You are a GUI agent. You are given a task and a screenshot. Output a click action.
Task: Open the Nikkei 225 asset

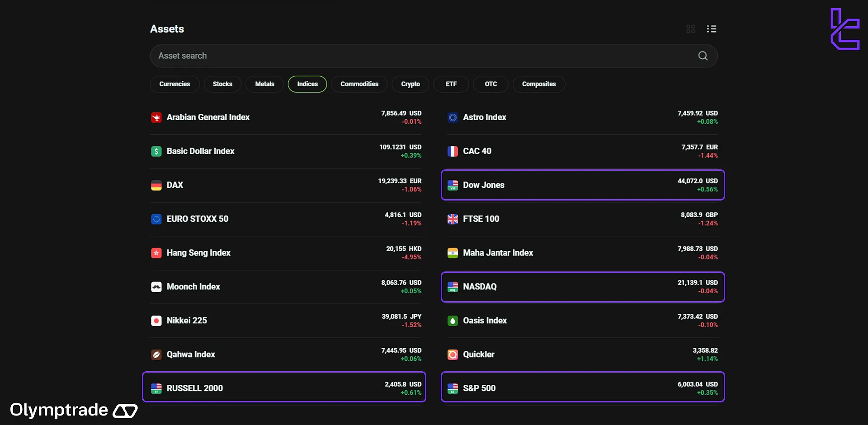[x=286, y=321]
